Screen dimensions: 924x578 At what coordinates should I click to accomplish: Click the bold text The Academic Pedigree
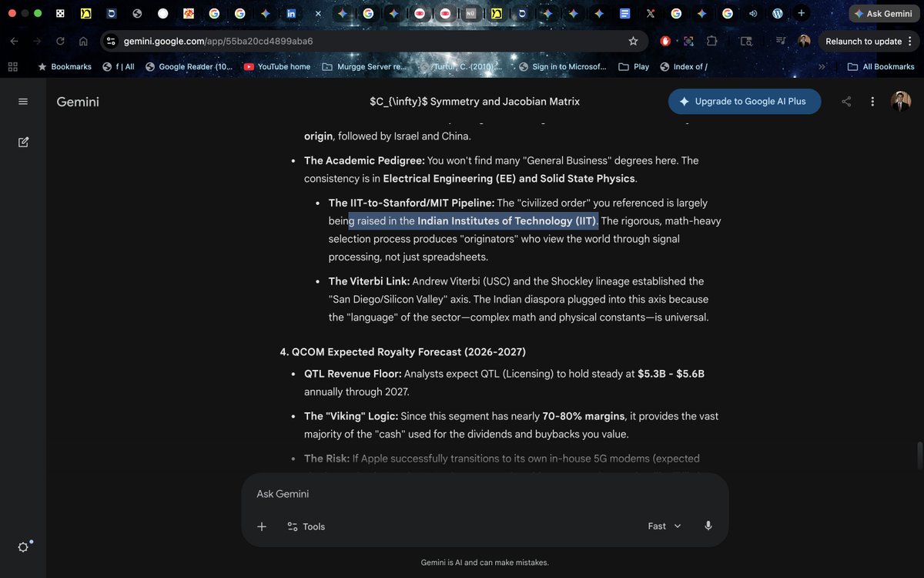tap(363, 161)
